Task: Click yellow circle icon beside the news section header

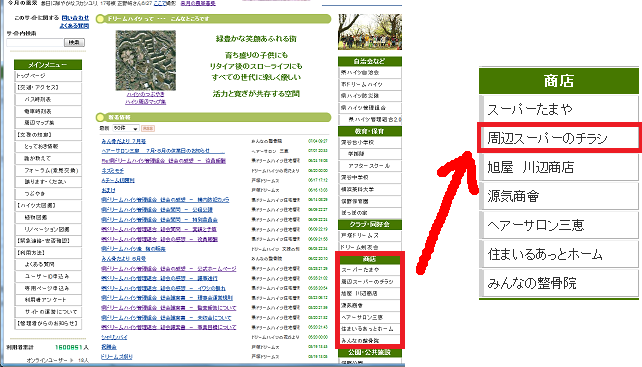Action: coord(100,118)
